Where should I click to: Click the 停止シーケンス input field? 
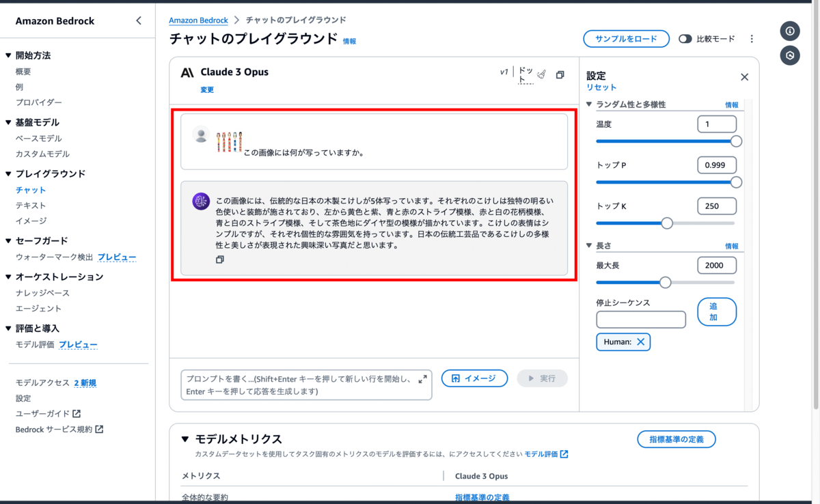tap(641, 320)
